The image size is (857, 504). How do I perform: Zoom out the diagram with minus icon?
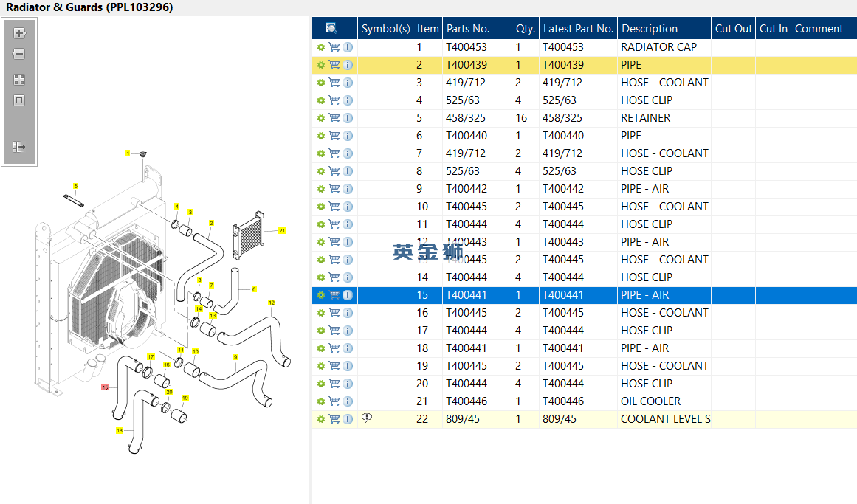click(19, 54)
